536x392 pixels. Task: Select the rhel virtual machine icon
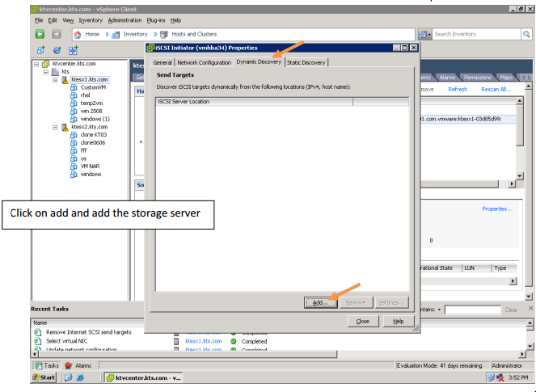point(74,95)
